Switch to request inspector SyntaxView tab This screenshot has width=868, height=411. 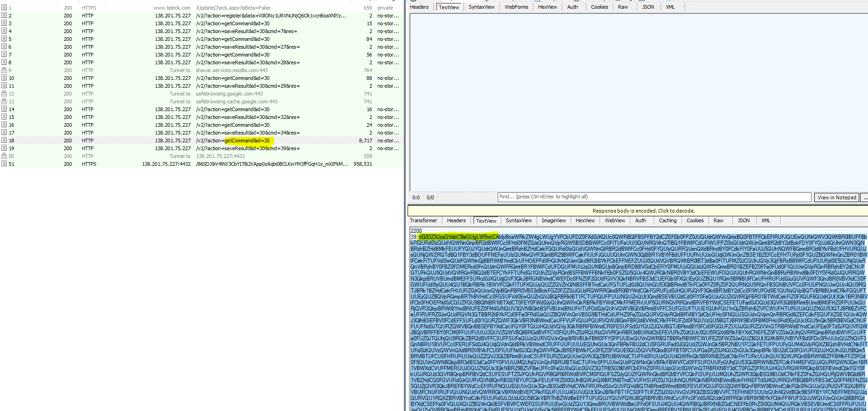click(482, 7)
